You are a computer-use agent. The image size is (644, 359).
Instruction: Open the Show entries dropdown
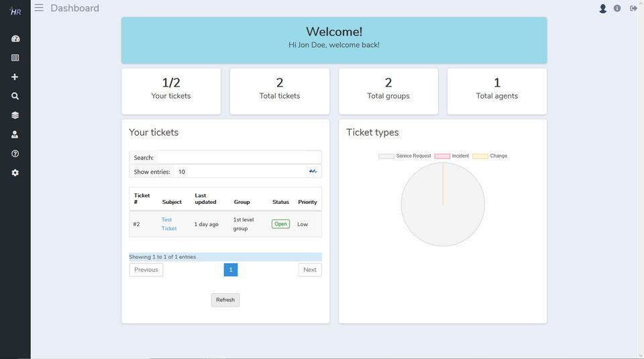tap(248, 172)
